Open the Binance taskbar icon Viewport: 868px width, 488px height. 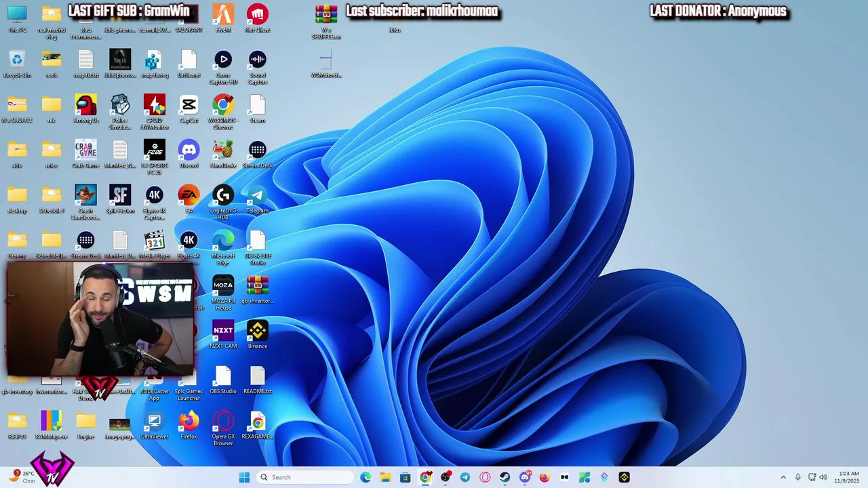click(624, 477)
